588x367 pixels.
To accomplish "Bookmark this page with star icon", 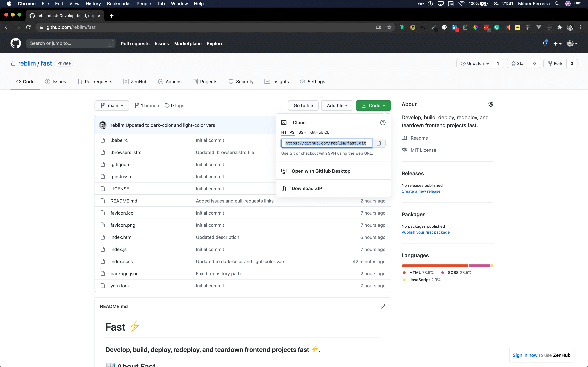I will click(389, 27).
